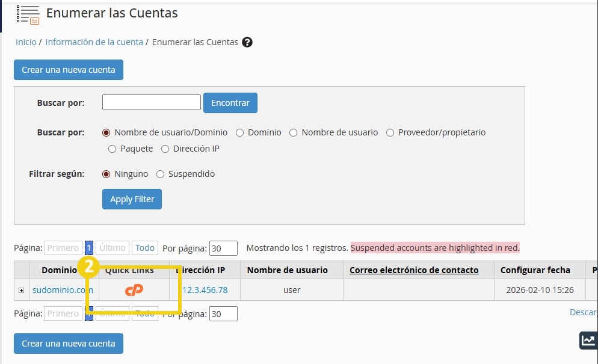Click the Por página input field
The image size is (598, 364).
tap(223, 247)
